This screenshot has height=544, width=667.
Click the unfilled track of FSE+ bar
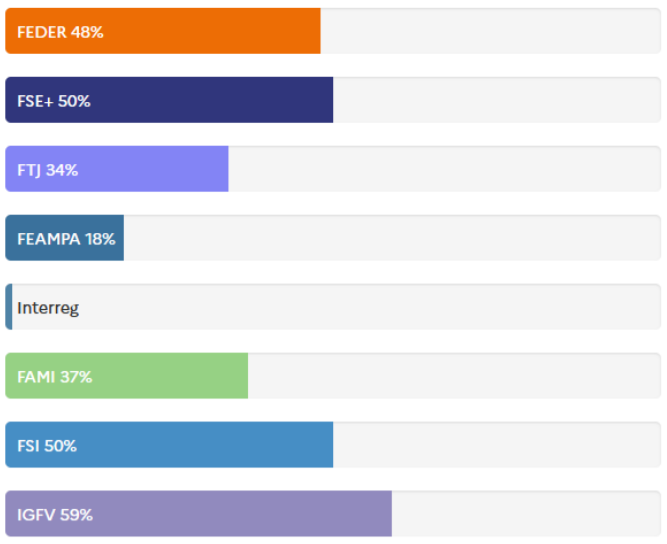496,100
